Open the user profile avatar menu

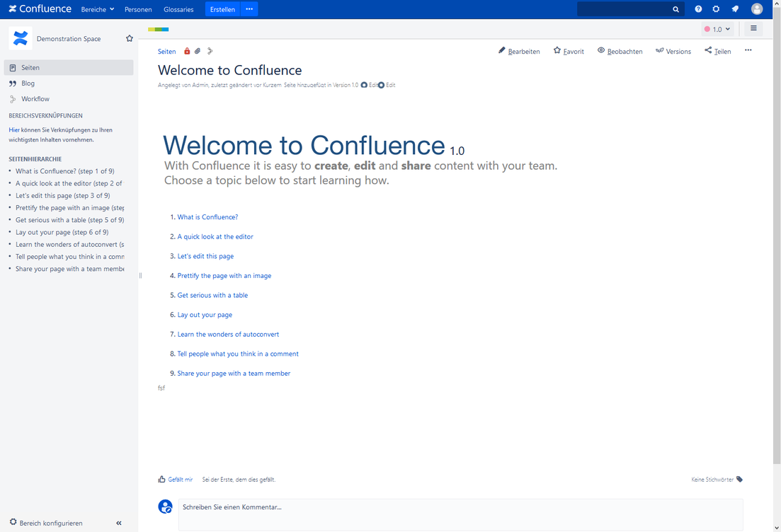click(x=757, y=9)
